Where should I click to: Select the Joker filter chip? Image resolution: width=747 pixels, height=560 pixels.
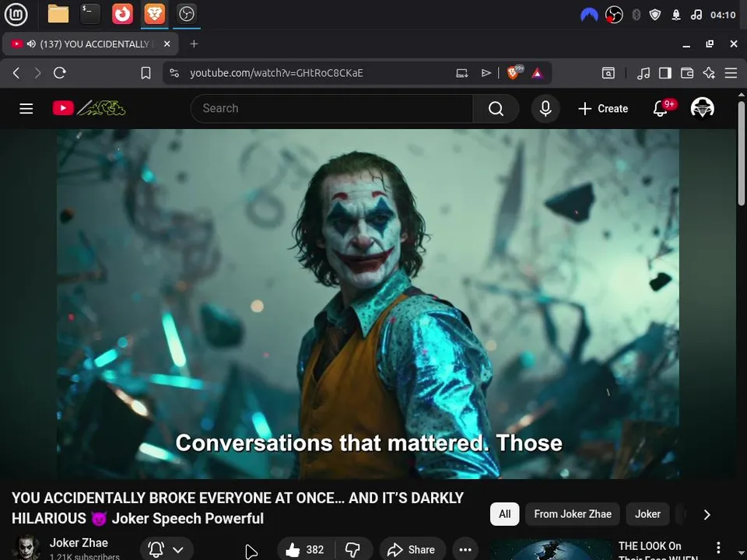(647, 514)
